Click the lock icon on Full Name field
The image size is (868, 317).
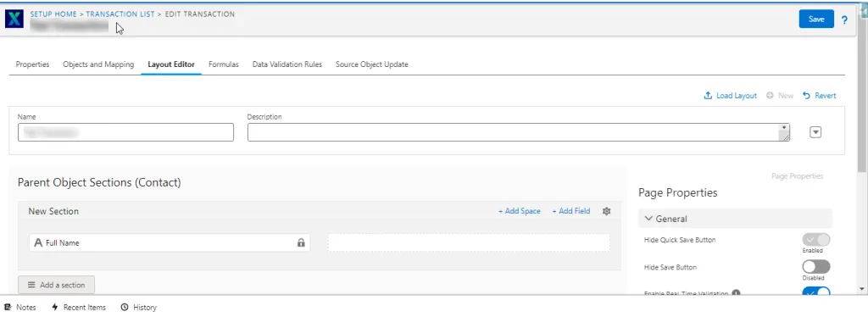[x=301, y=242]
